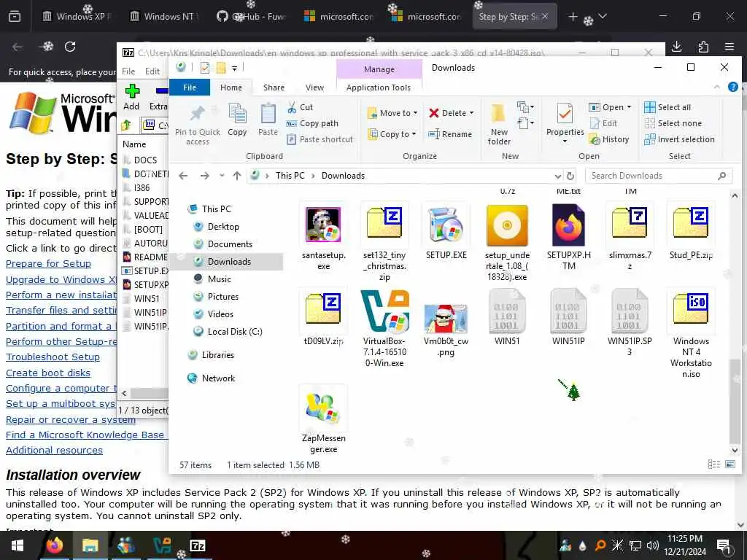Open Move to dropdown
Screen dimensions: 747x560
point(392,113)
